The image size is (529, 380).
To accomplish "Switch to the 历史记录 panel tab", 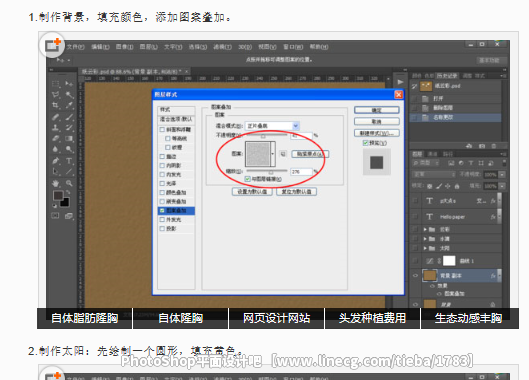I will [447, 76].
